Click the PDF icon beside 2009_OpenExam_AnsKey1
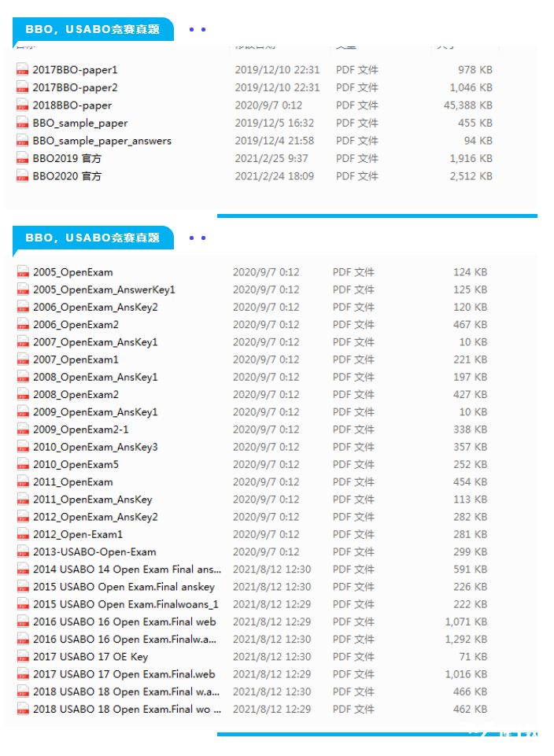The width and height of the screenshot is (554, 756). pos(23,411)
